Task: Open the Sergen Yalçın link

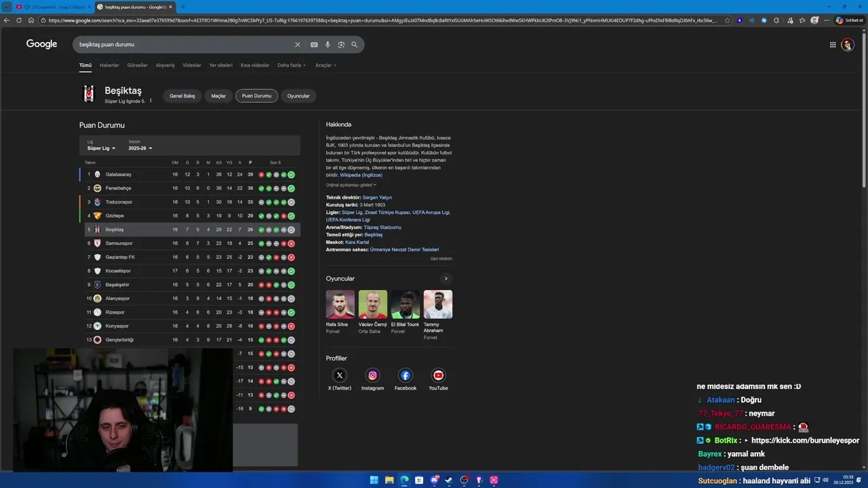Action: coord(377,197)
